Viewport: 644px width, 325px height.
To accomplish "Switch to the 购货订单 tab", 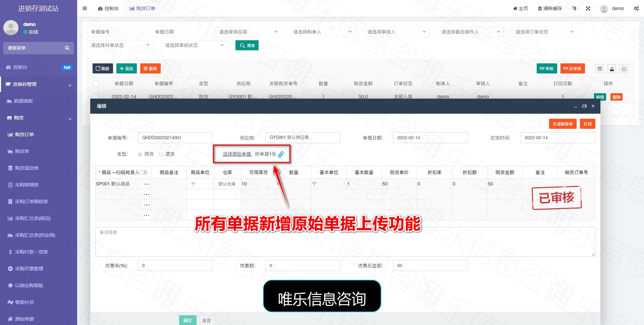I will [142, 8].
